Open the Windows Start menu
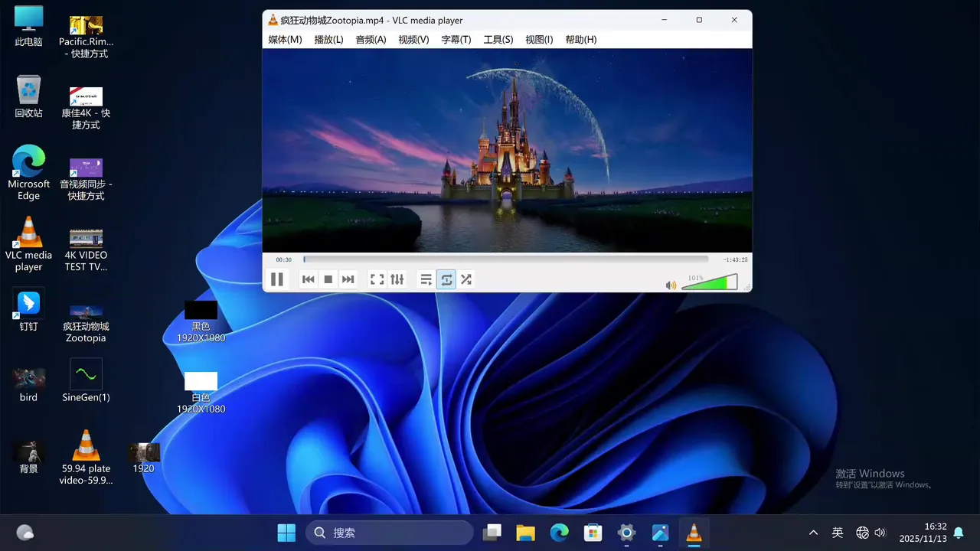The height and width of the screenshot is (551, 980). tap(286, 533)
